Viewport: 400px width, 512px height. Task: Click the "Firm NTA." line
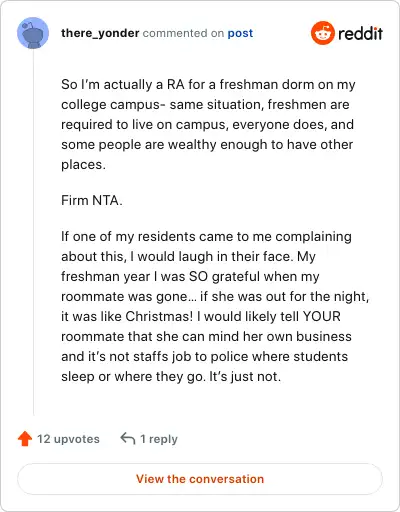click(x=92, y=200)
